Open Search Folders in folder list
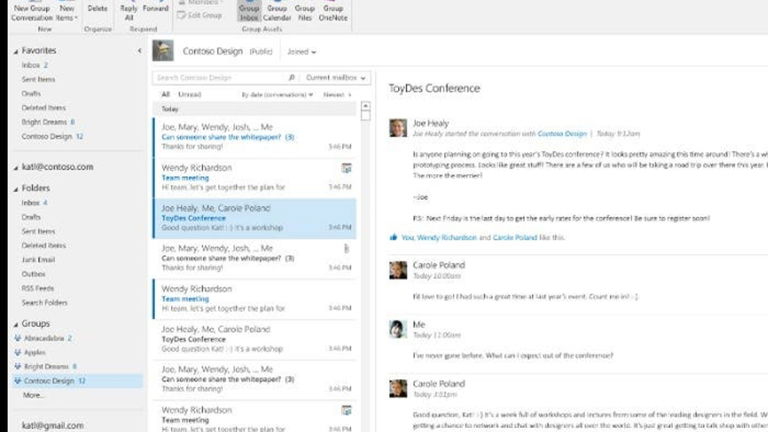Screen dimensions: 768x432 click(45, 302)
